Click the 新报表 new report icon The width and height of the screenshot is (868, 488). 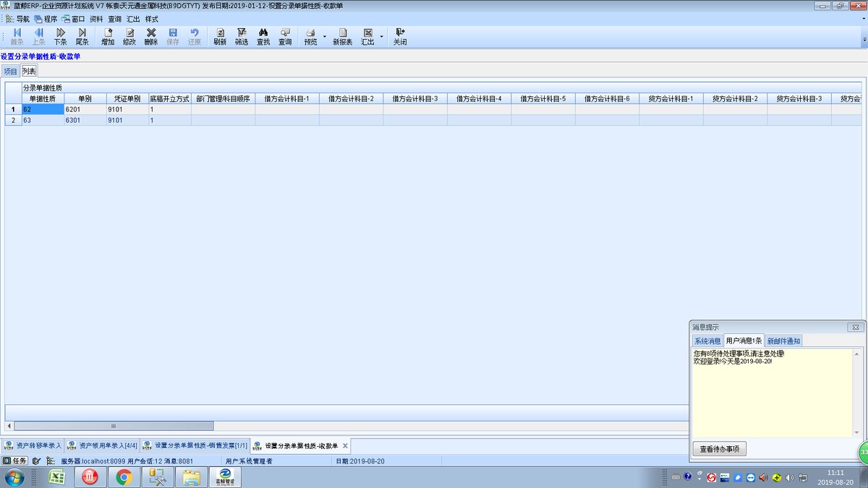(x=343, y=37)
